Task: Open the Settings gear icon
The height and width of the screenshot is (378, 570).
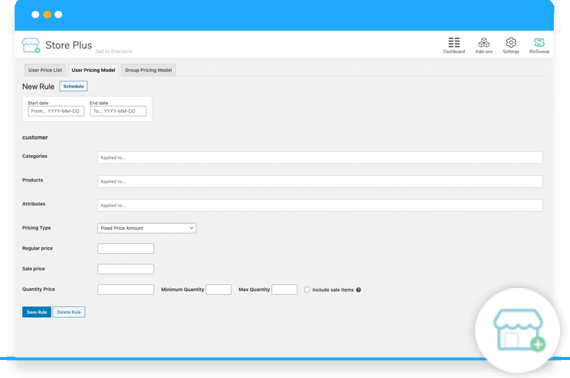Action: [x=511, y=43]
